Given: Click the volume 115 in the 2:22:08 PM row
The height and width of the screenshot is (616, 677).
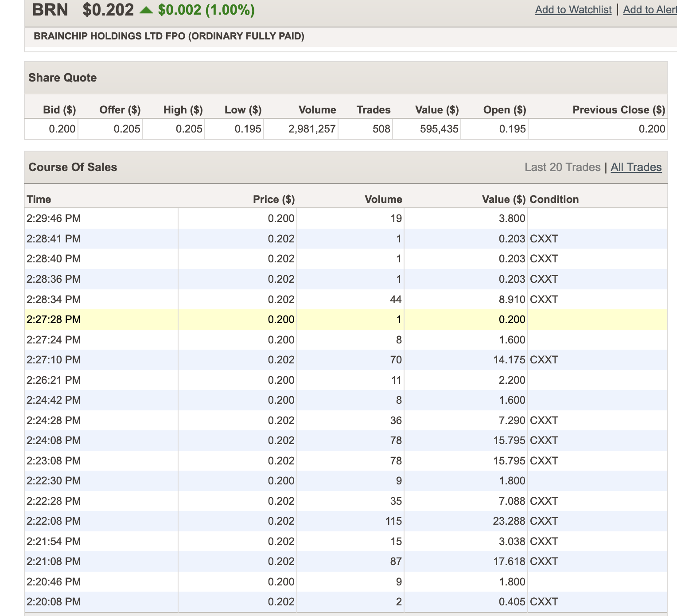Looking at the screenshot, I should pyautogui.click(x=393, y=521).
